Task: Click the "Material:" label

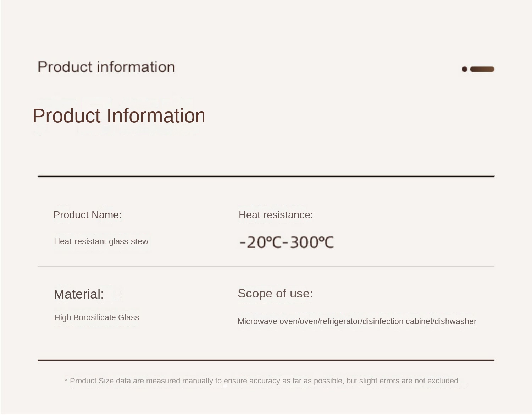Action: click(79, 294)
